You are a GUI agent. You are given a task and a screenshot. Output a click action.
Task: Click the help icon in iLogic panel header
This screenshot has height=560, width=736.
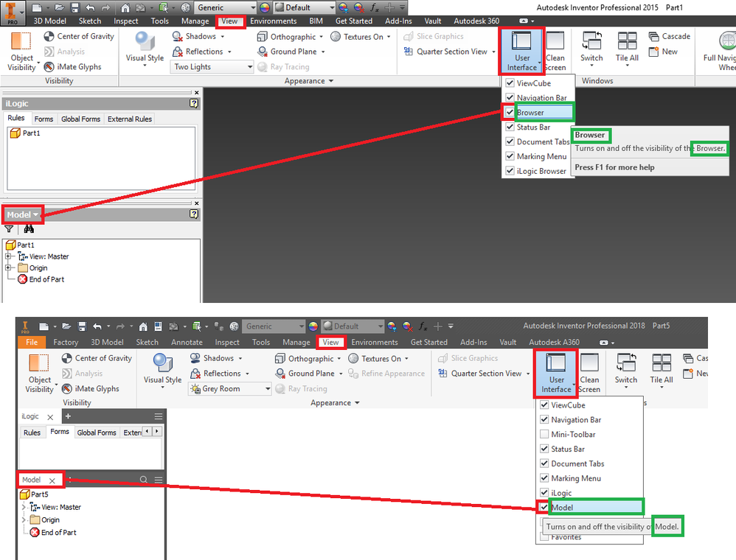click(x=193, y=103)
